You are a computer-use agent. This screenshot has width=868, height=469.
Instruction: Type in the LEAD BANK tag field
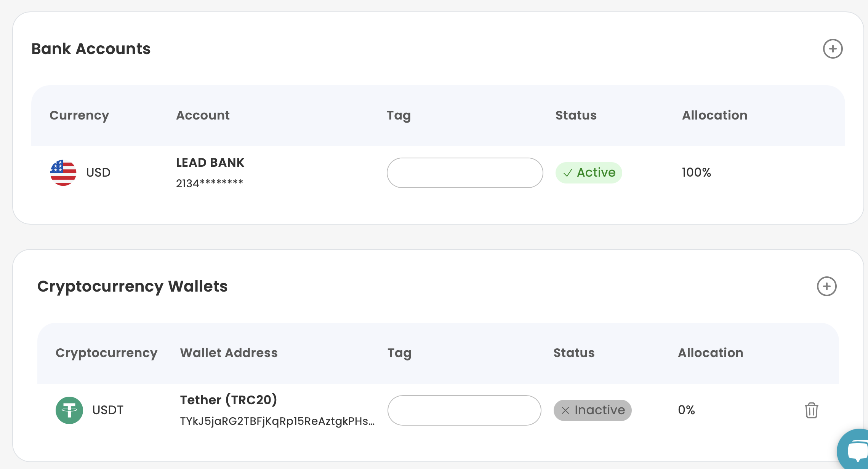464,173
